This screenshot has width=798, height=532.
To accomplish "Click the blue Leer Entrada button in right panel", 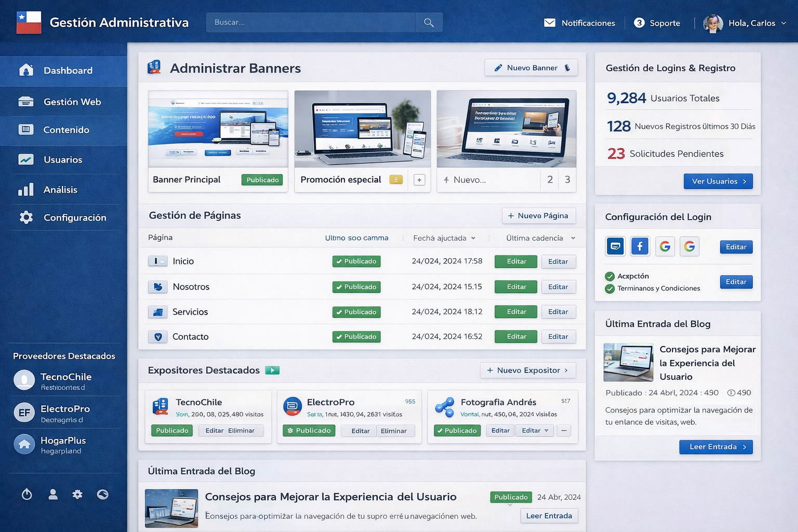I will click(x=716, y=447).
